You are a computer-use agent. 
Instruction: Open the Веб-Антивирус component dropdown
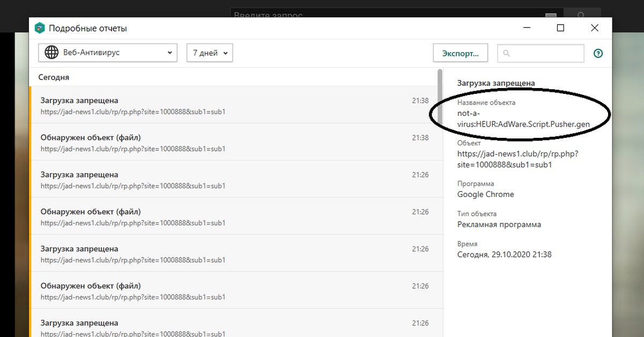pos(107,53)
